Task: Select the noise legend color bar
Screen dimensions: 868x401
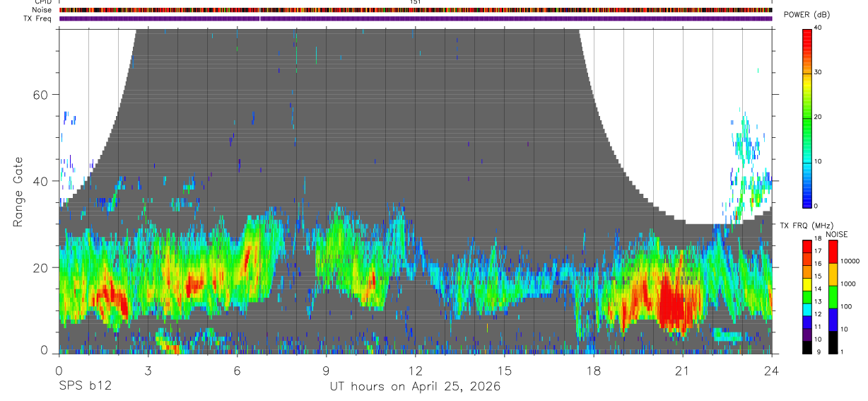Action: click(831, 296)
